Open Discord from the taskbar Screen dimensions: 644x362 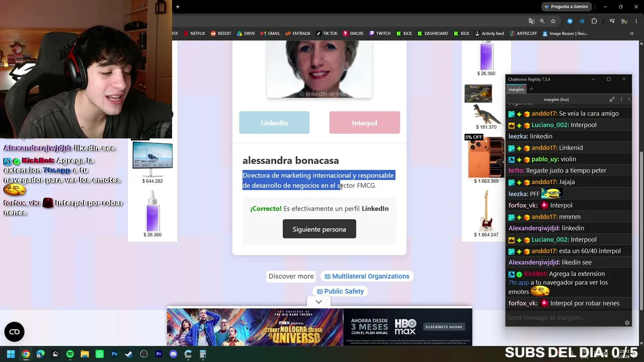click(x=174, y=354)
